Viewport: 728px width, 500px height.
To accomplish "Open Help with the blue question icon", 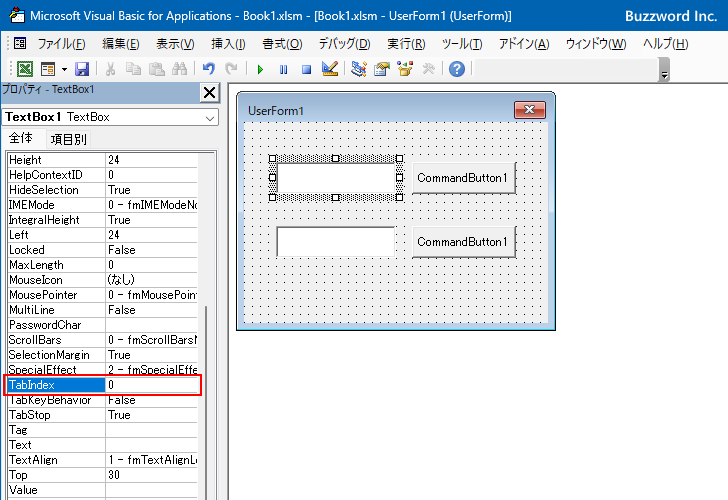I will tap(457, 69).
